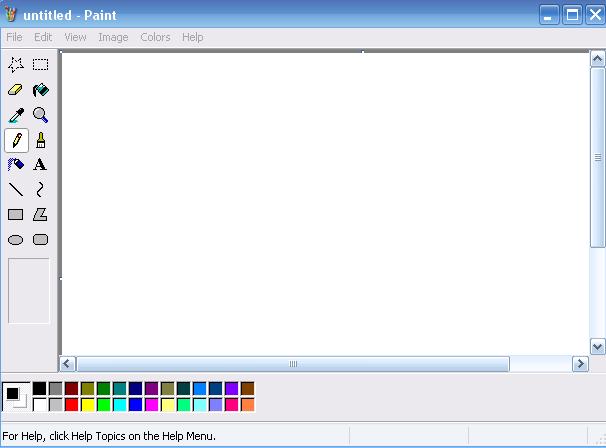Pick the bright red color swatch
The width and height of the screenshot is (606, 448).
pos(71,405)
